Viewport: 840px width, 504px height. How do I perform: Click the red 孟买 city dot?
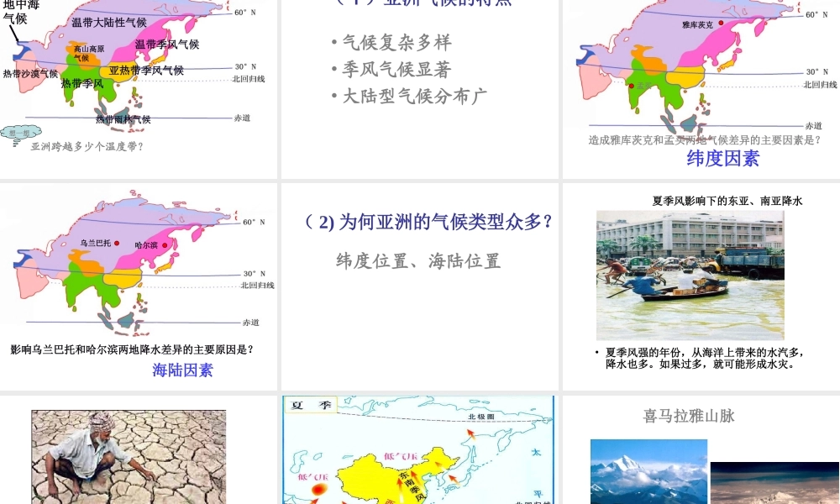tap(632, 86)
